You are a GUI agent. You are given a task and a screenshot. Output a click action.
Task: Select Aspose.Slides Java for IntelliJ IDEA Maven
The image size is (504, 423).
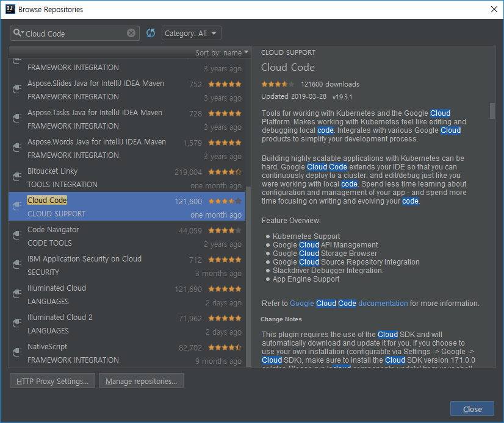point(96,84)
